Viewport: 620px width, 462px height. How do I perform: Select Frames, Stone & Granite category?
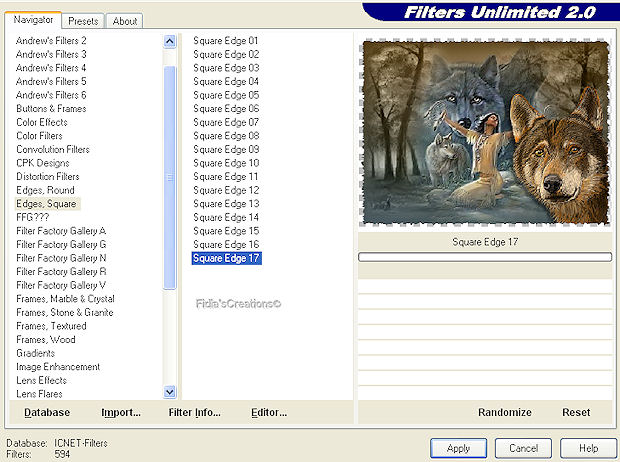coord(65,312)
